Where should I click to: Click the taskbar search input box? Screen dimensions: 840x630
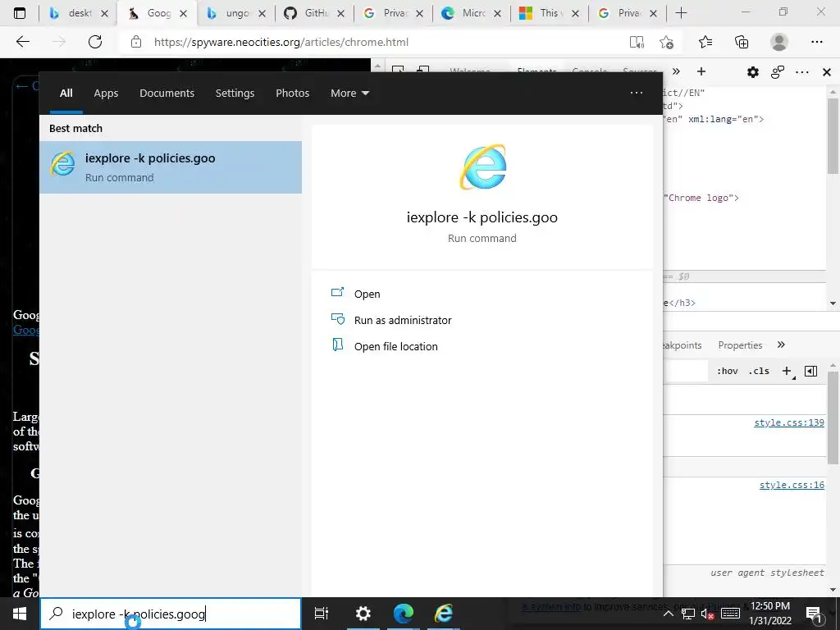click(171, 614)
